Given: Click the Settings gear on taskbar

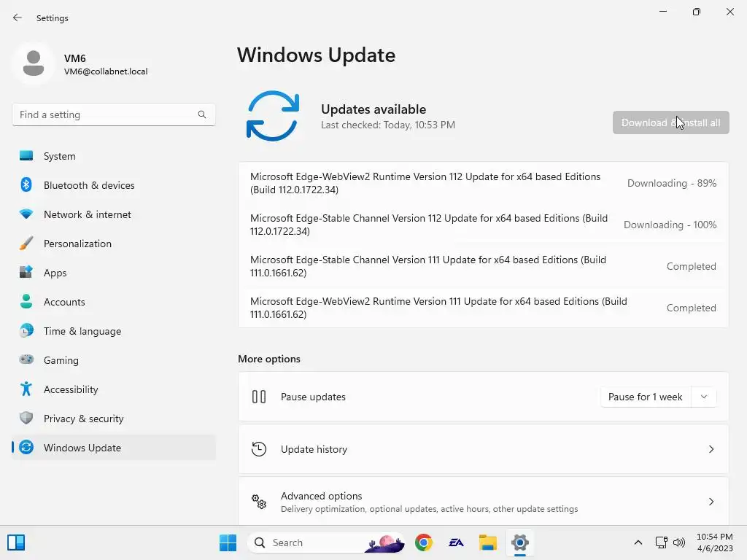Looking at the screenshot, I should click(520, 542).
